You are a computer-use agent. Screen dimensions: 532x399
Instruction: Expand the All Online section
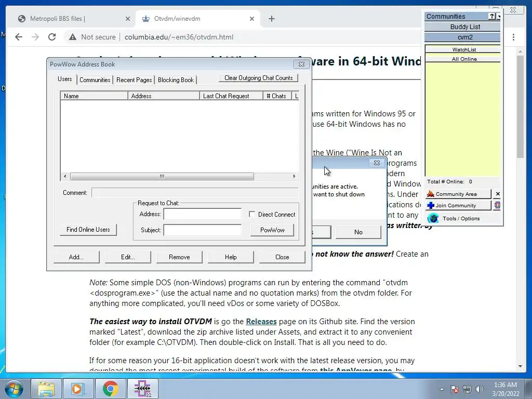pyautogui.click(x=463, y=59)
